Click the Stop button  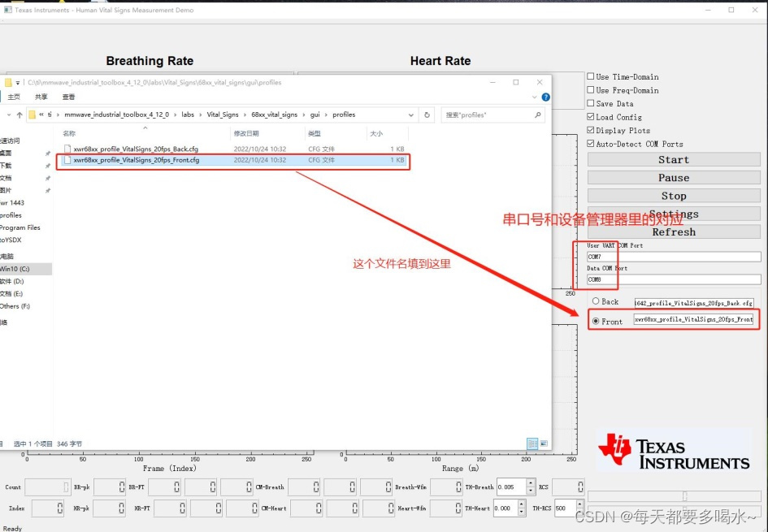pyautogui.click(x=674, y=196)
